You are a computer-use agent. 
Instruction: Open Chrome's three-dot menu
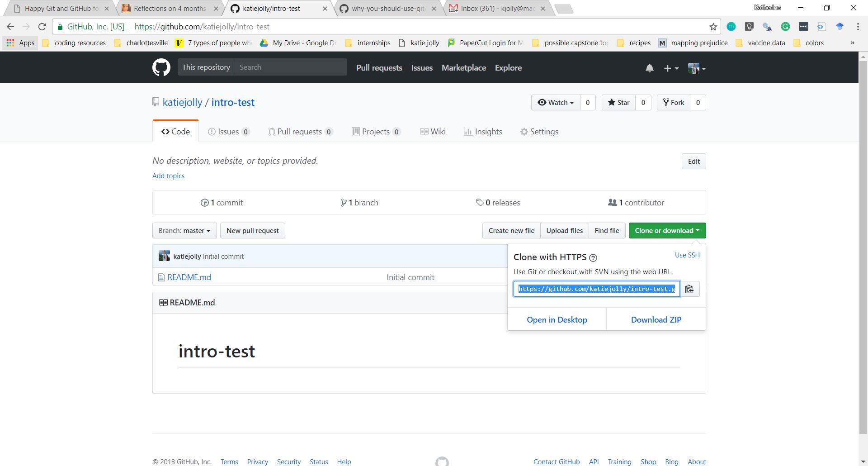[858, 27]
